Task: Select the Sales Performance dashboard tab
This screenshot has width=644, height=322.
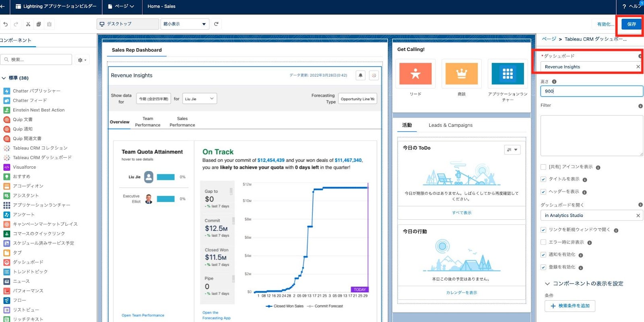Action: click(x=182, y=122)
